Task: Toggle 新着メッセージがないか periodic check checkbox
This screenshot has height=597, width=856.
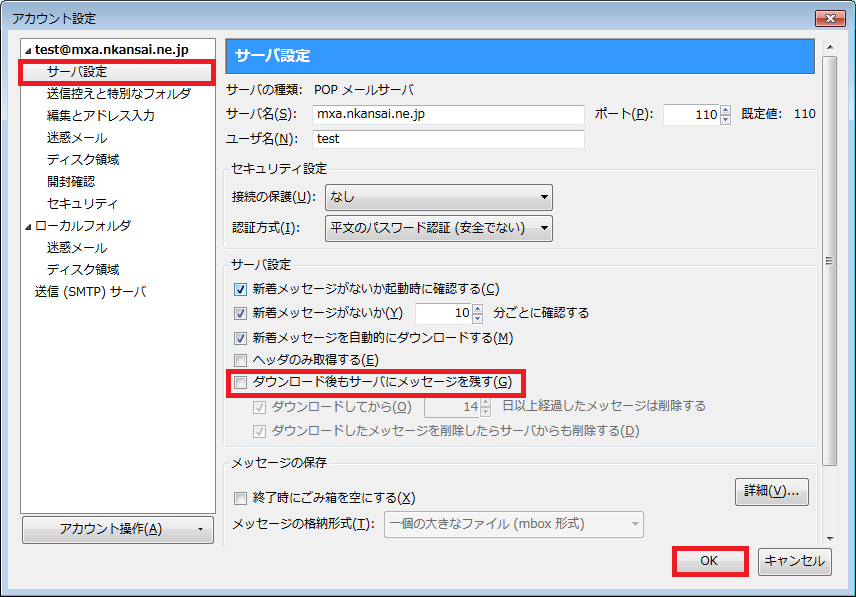Action: [x=240, y=313]
